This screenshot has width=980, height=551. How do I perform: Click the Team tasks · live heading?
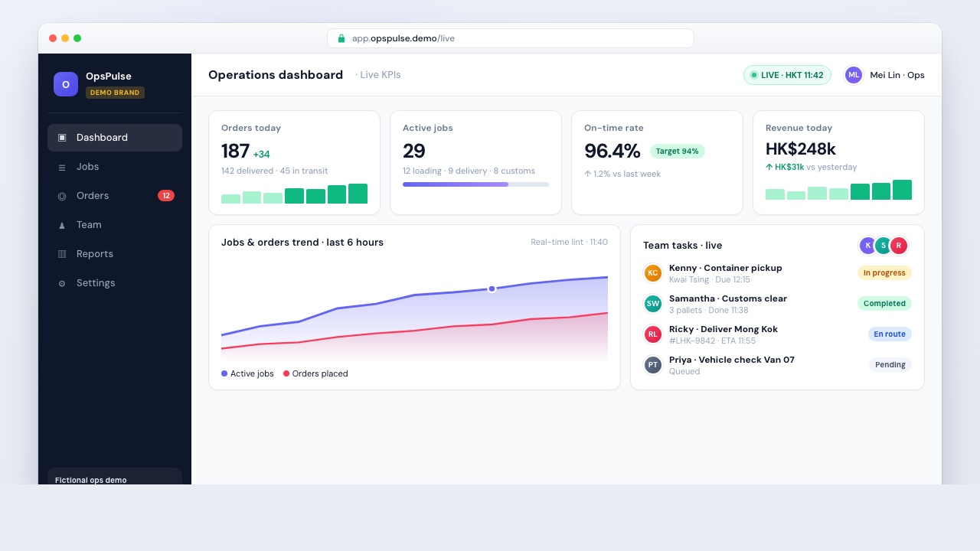tap(683, 246)
